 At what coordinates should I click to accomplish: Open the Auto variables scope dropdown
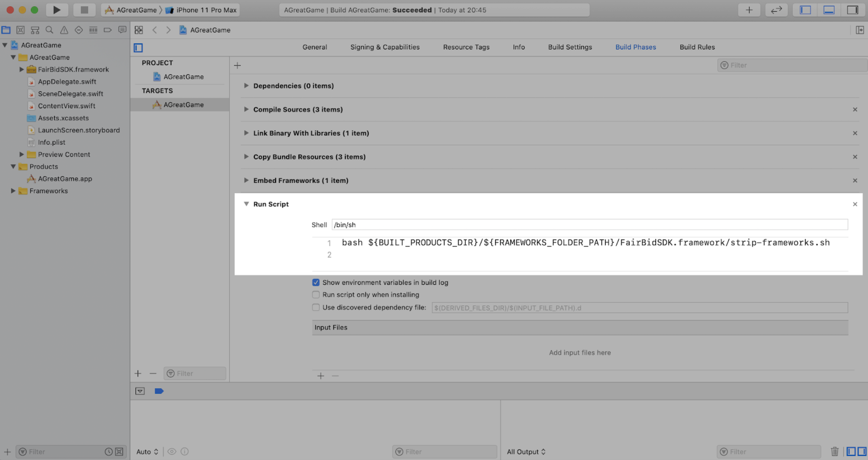pyautogui.click(x=147, y=452)
